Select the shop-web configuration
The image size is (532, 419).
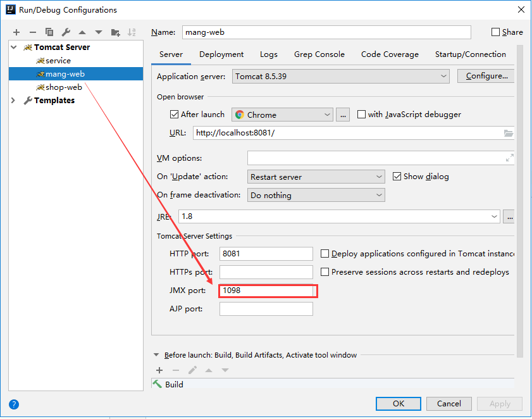pos(76,87)
